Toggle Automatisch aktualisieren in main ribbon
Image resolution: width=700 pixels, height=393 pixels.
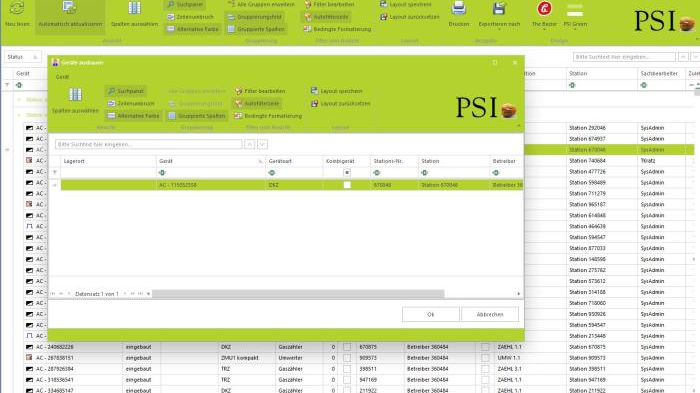(70, 15)
